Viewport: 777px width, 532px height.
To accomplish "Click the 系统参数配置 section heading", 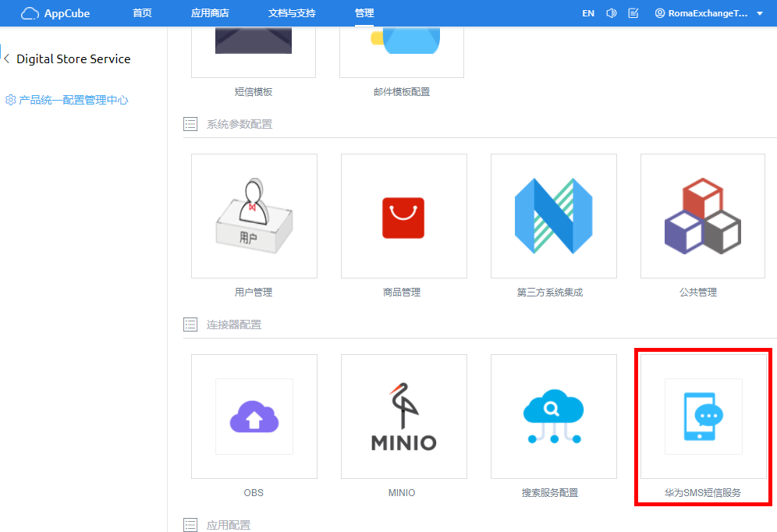I will tap(239, 124).
